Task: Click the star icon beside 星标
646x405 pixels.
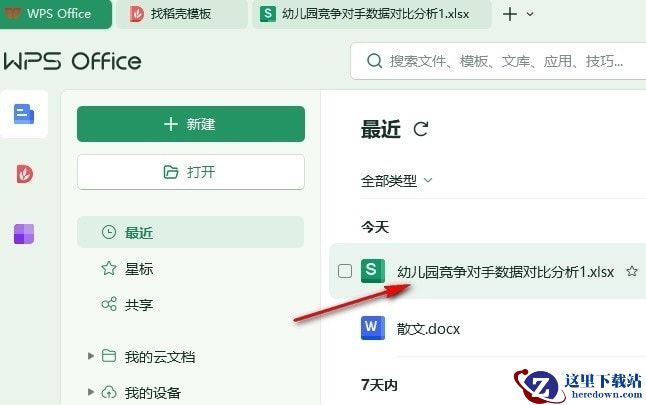Action: [x=109, y=268]
